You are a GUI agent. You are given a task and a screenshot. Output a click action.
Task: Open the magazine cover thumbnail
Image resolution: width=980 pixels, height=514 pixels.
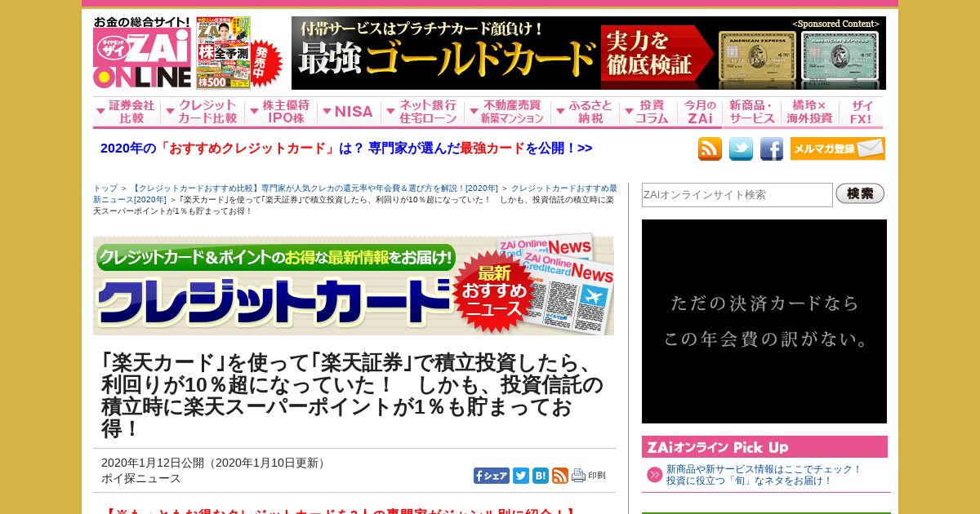click(224, 52)
